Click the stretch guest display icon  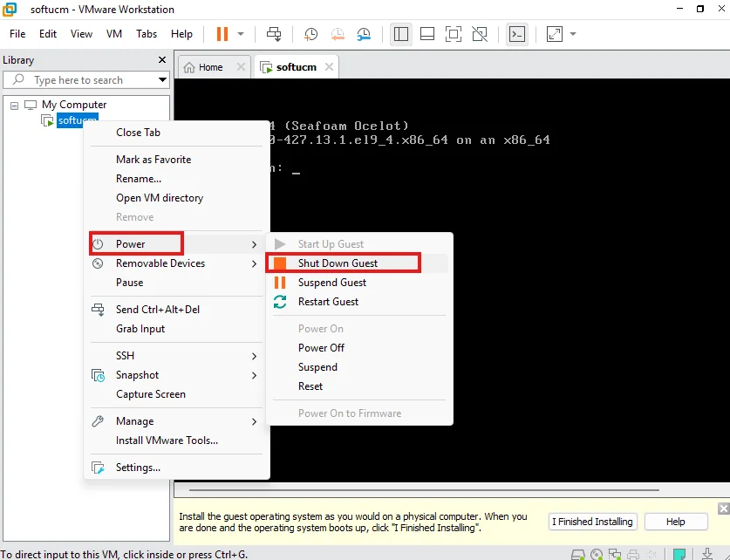click(555, 34)
